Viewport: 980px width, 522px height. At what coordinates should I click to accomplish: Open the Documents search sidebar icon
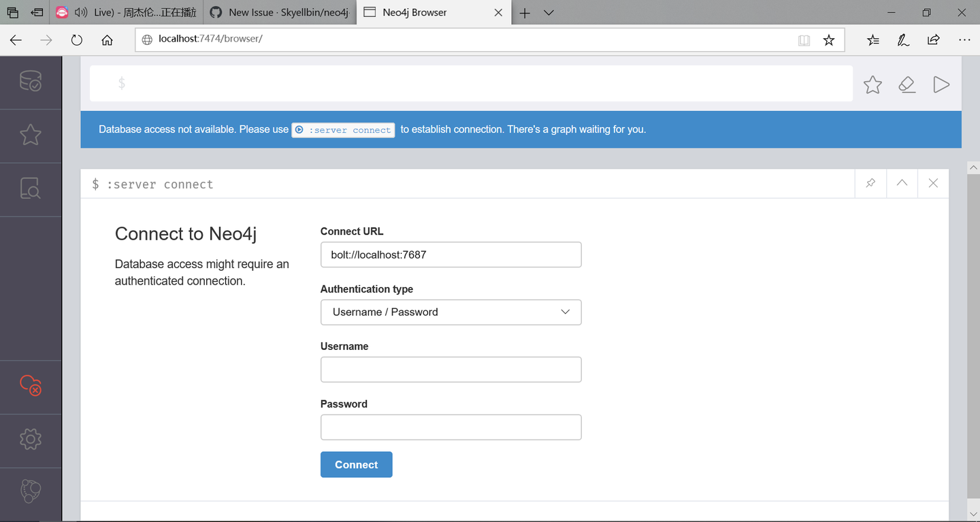pyautogui.click(x=31, y=189)
